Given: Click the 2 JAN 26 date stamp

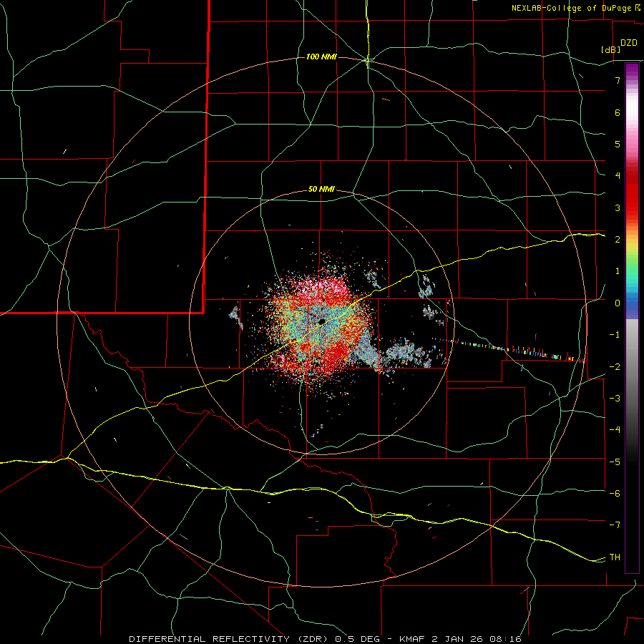Looking at the screenshot, I should [459, 639].
